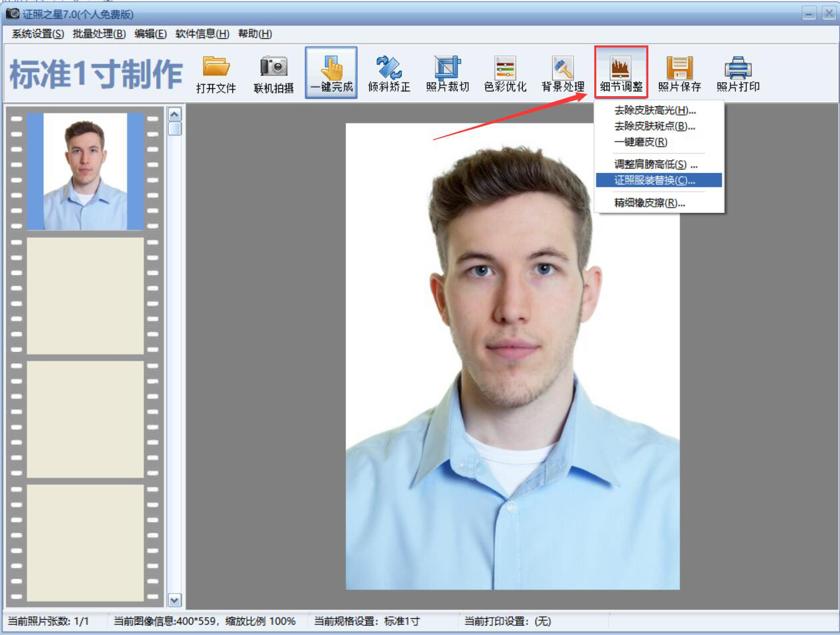The height and width of the screenshot is (635, 840).
Task: Open the 联机拍摄 camera tool
Action: (273, 67)
